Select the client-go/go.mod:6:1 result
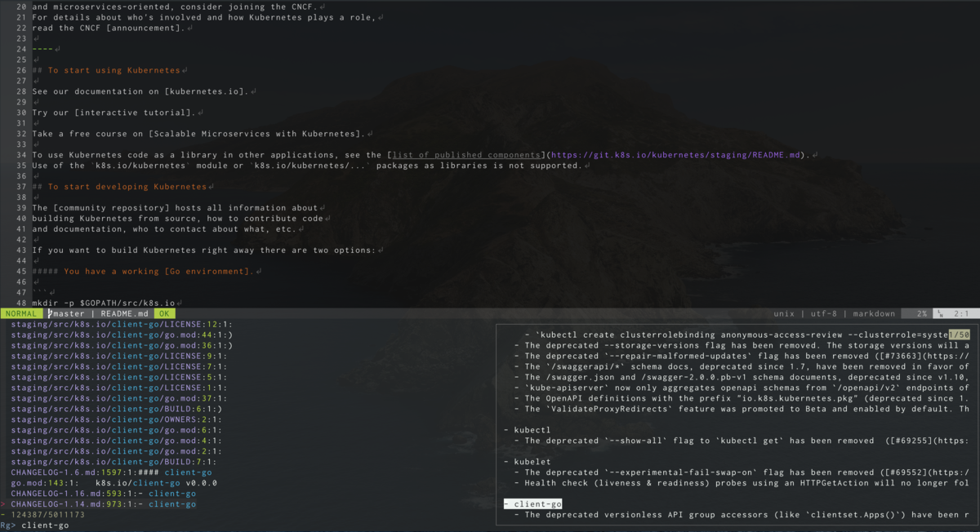 point(116,430)
